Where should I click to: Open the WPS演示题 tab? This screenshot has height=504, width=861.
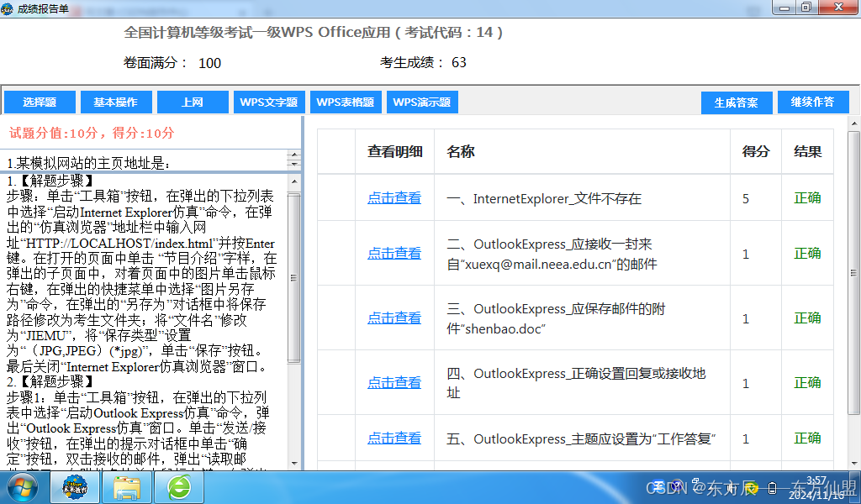pos(422,102)
